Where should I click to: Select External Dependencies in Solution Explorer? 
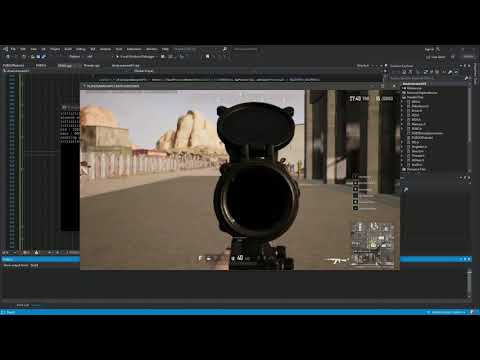tap(420, 93)
